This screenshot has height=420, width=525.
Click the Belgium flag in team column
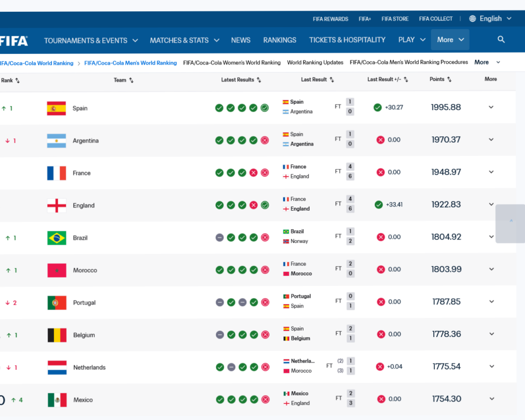tap(57, 335)
